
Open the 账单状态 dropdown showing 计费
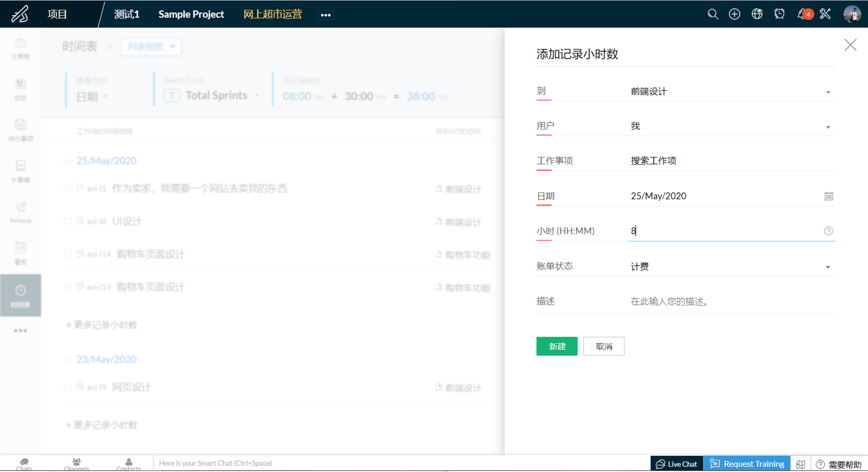point(828,267)
